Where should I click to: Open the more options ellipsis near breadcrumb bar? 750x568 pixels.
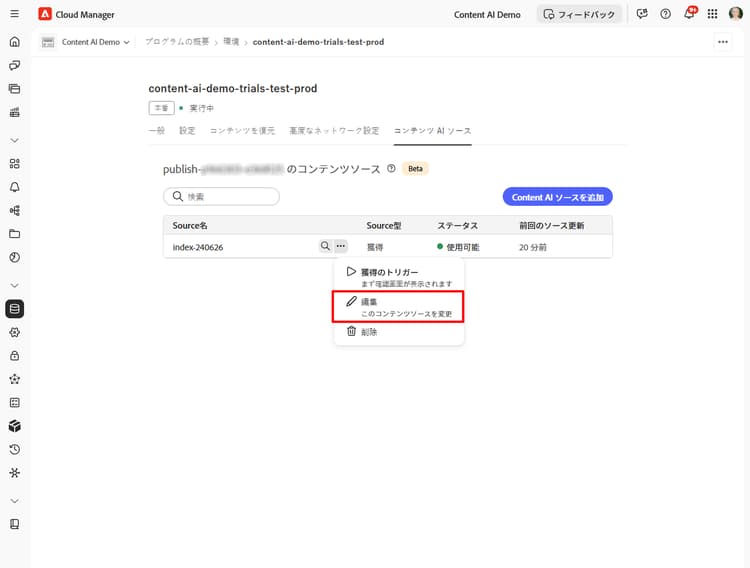(723, 42)
